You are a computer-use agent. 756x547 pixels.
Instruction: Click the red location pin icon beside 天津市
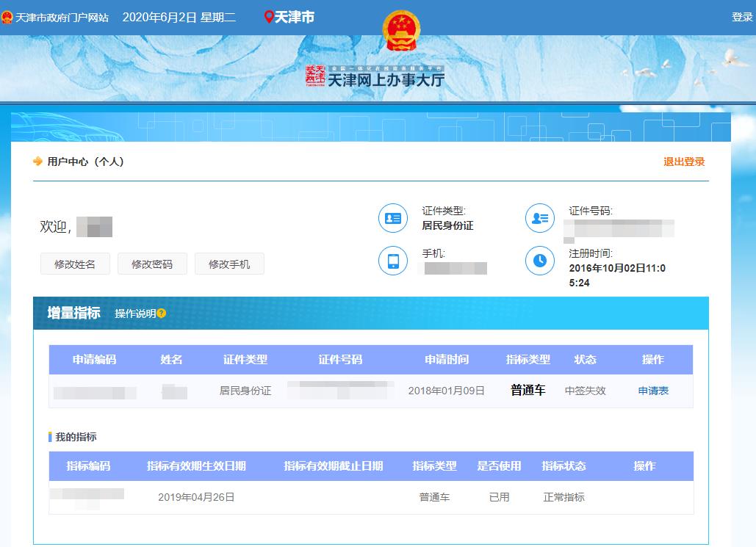(x=269, y=16)
